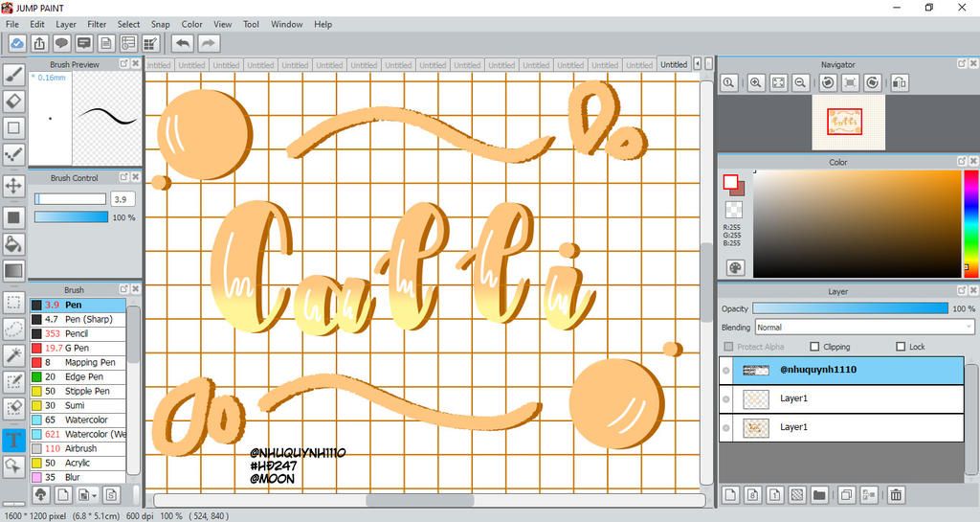Click the tab scroll arrow beside the document tabs
The height and width of the screenshot is (522, 980).
(698, 64)
